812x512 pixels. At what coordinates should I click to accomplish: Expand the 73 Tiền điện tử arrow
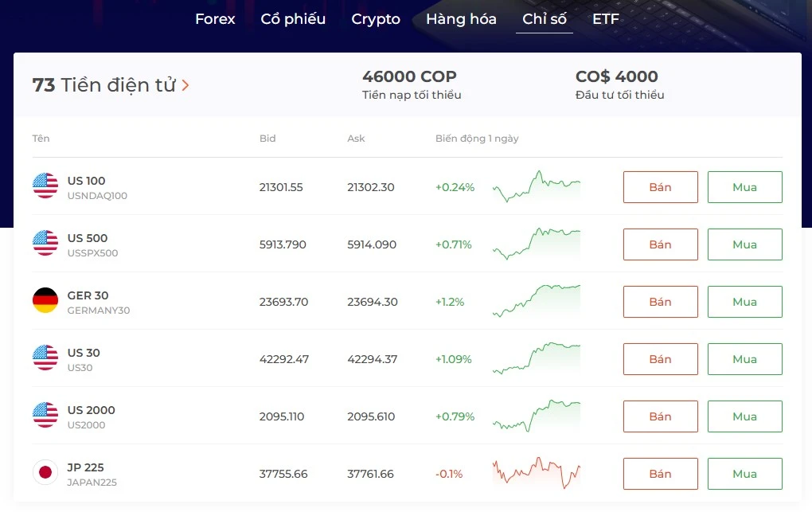[x=185, y=85]
